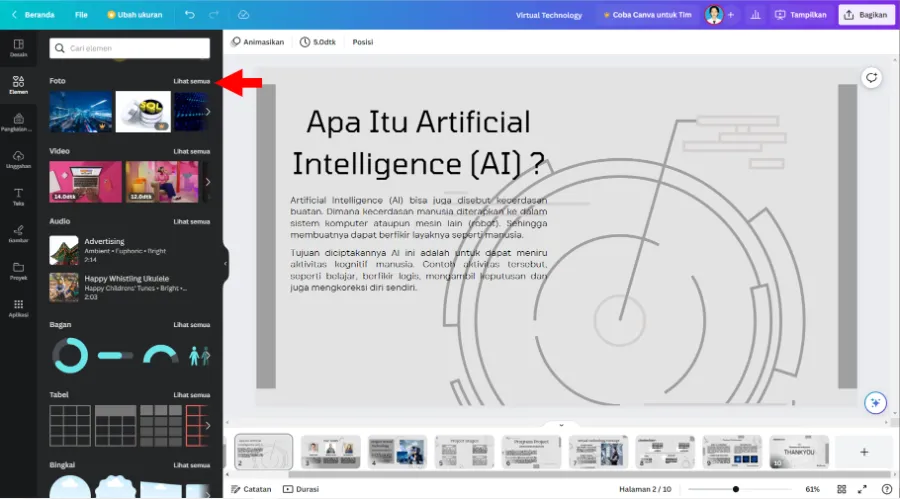The height and width of the screenshot is (499, 900).
Task: Open the Desain sidebar tab
Action: (18, 48)
